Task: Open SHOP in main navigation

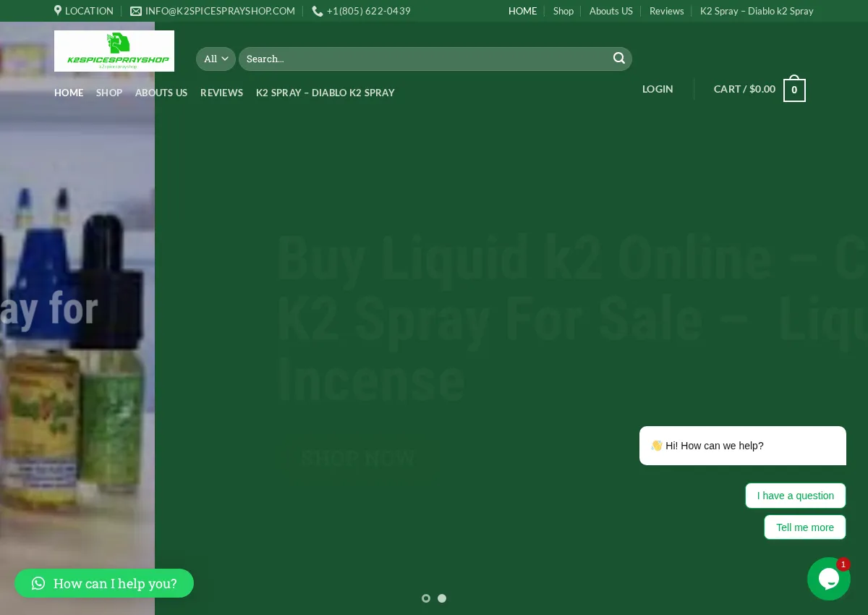Action: [x=109, y=93]
